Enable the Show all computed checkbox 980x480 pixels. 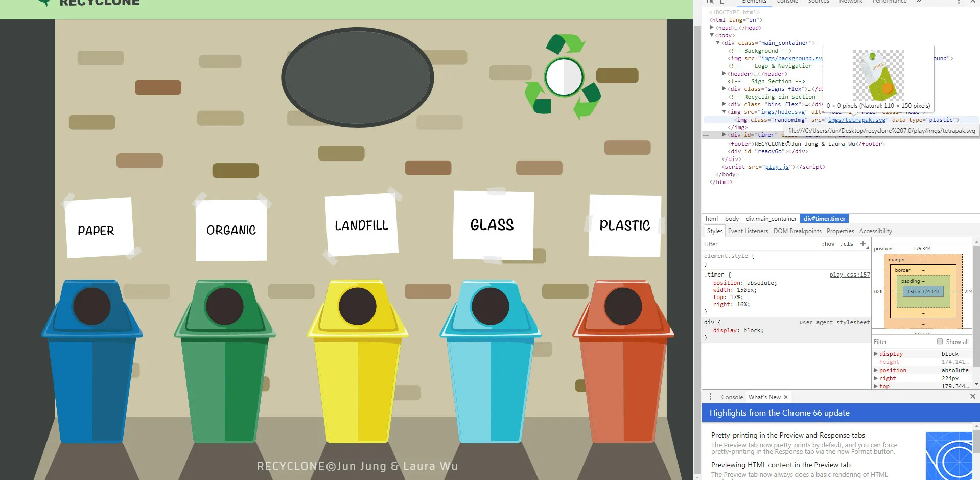(x=940, y=341)
